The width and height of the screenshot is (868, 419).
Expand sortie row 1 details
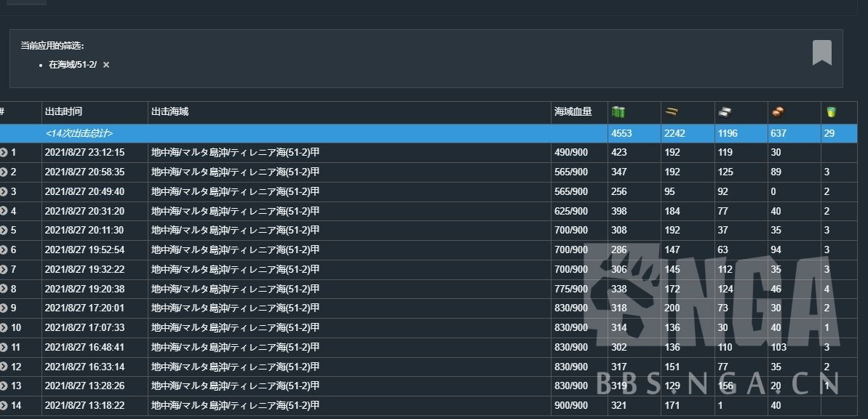pyautogui.click(x=4, y=153)
